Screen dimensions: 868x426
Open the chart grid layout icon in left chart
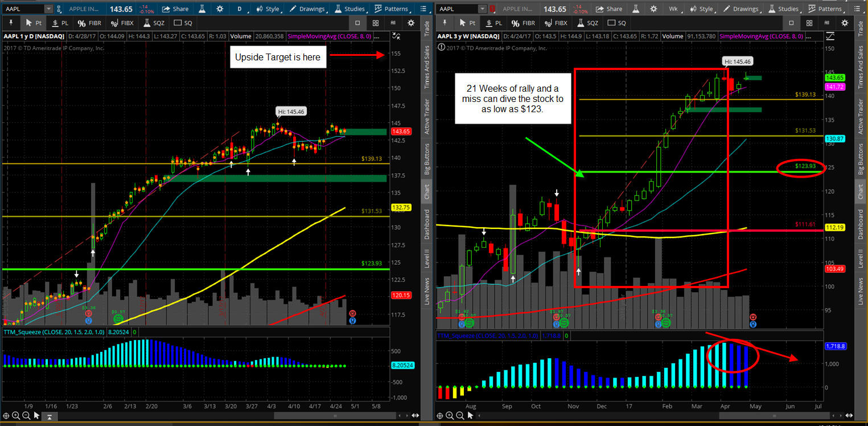point(375,23)
